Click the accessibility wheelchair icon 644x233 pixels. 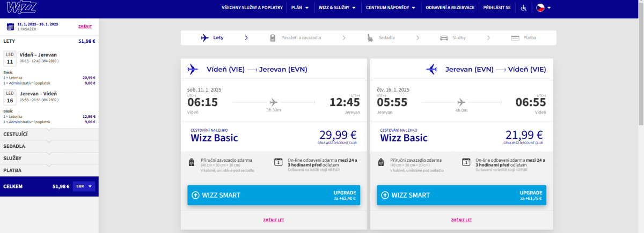[x=524, y=7]
